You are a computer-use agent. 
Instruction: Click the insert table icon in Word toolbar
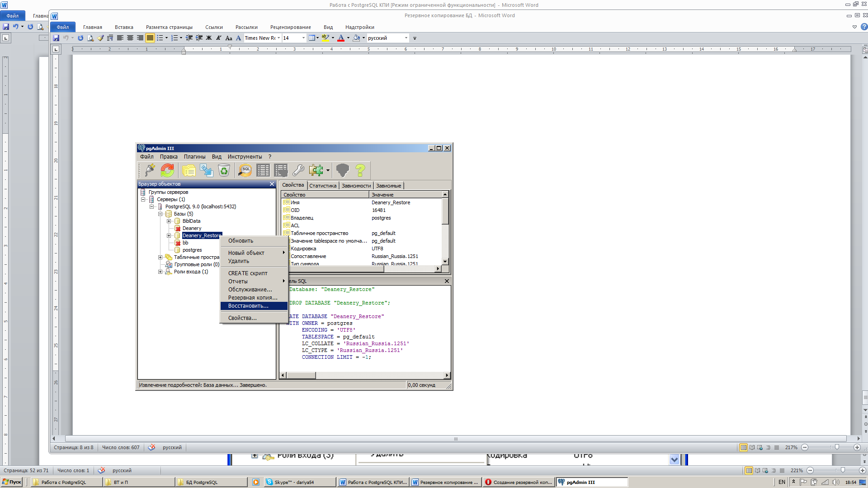pyautogui.click(x=312, y=38)
